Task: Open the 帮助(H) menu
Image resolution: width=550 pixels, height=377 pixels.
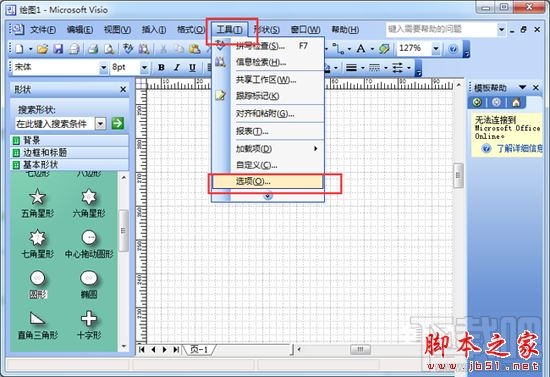Action: (345, 30)
